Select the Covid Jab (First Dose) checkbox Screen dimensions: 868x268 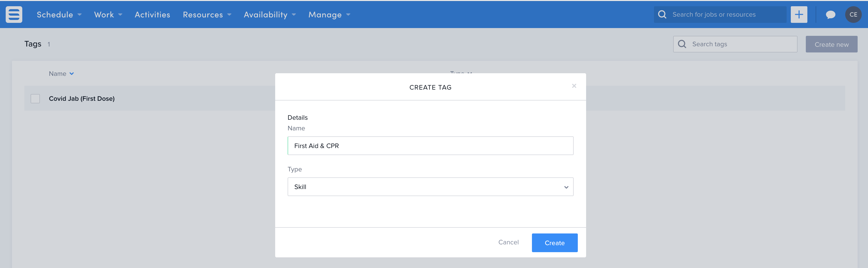(35, 99)
